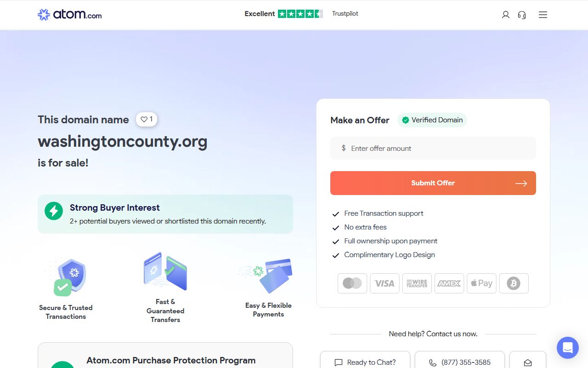
Task: Select the Wire Transfer payment icon
Action: click(x=417, y=283)
